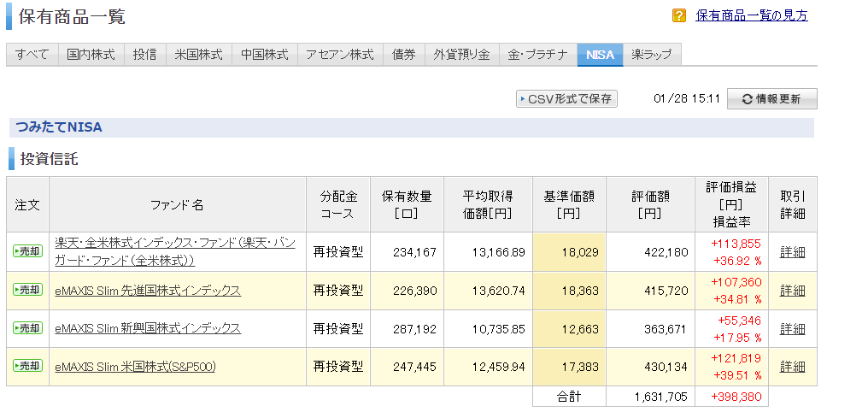Open 詳細 link in 米国株式(S&P500) row

(792, 366)
